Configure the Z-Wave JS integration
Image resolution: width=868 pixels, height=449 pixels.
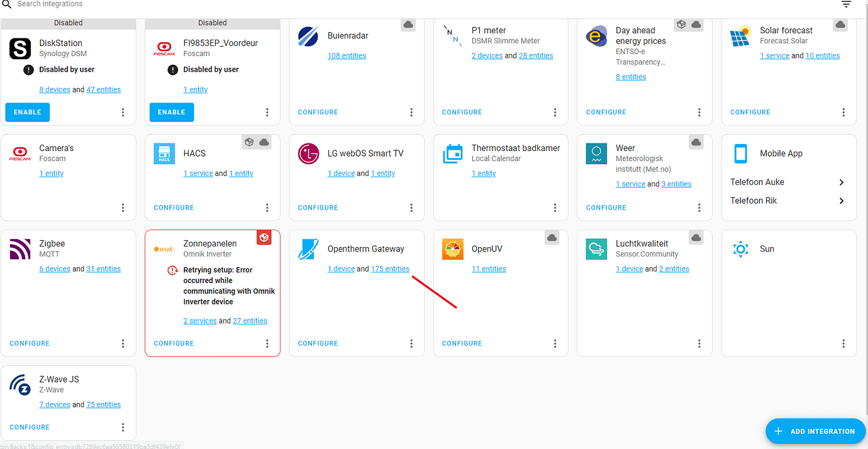tap(30, 427)
